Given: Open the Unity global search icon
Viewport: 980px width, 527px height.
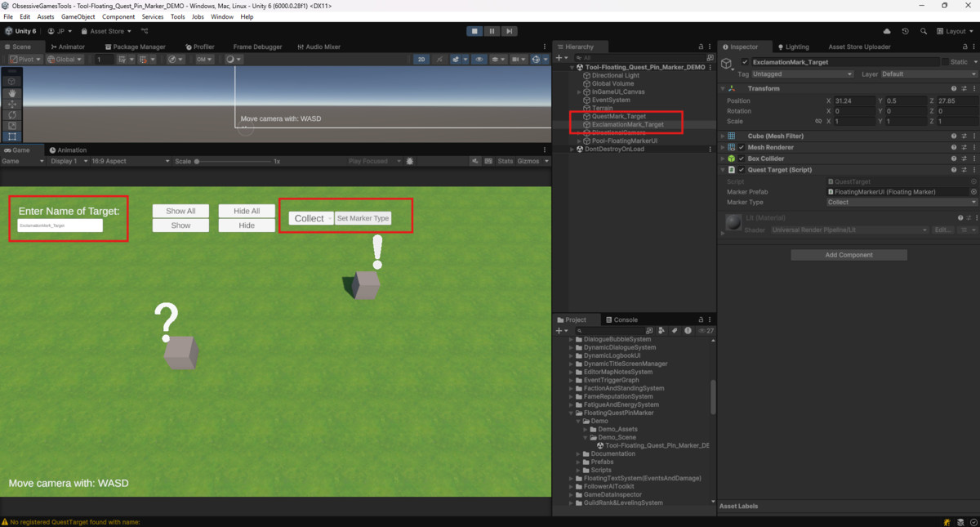Looking at the screenshot, I should (x=923, y=31).
